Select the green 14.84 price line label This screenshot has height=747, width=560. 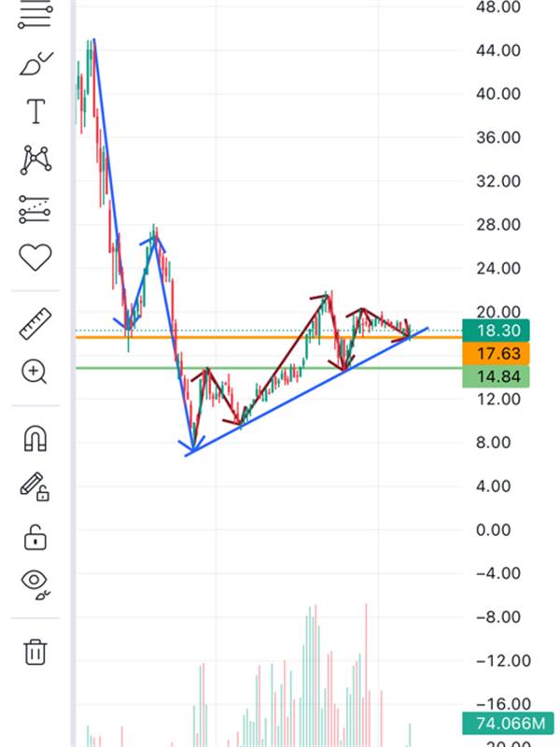click(x=496, y=376)
